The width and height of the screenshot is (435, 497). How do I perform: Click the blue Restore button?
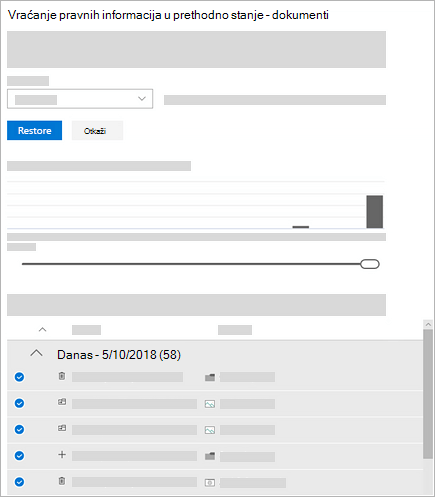click(x=34, y=130)
